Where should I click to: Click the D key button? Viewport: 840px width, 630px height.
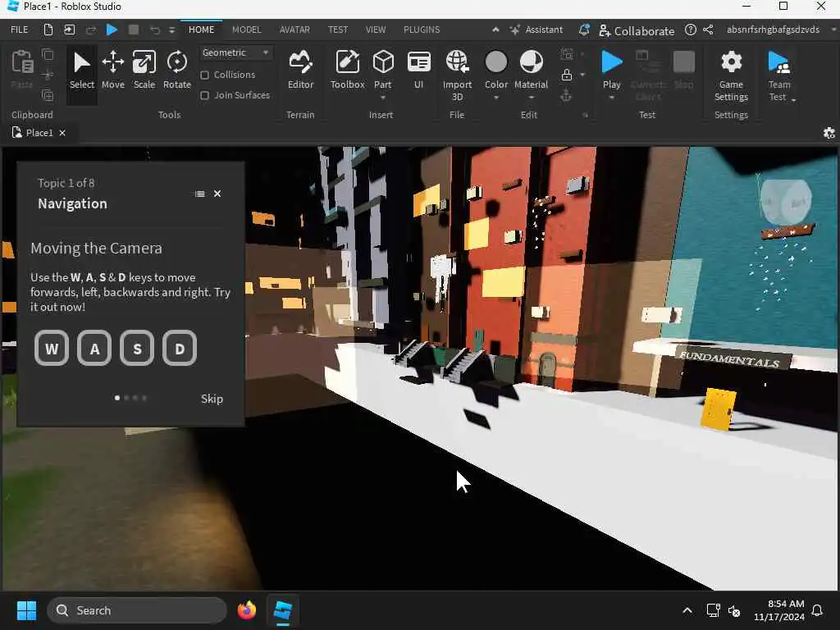pos(180,348)
